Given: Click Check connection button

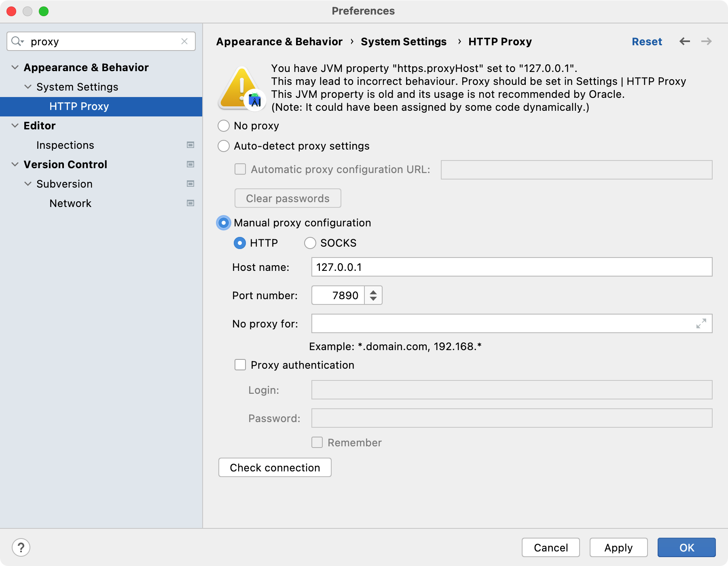Looking at the screenshot, I should click(x=275, y=467).
